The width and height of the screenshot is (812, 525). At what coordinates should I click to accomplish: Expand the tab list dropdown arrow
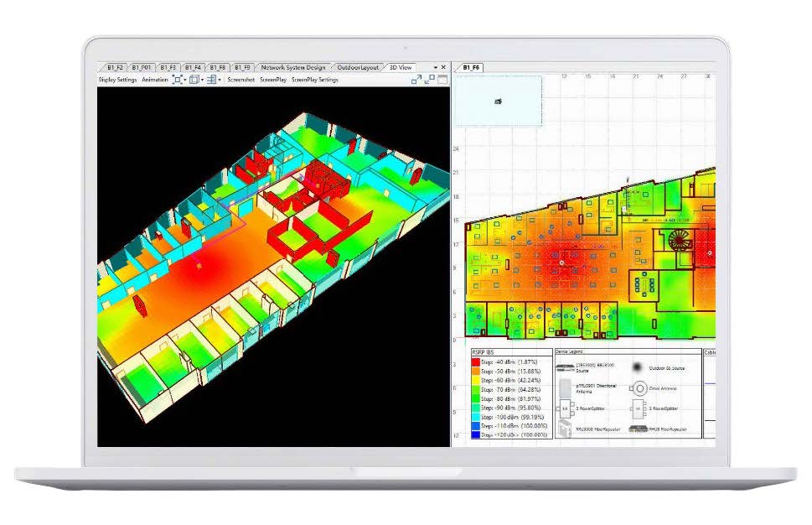point(435,67)
